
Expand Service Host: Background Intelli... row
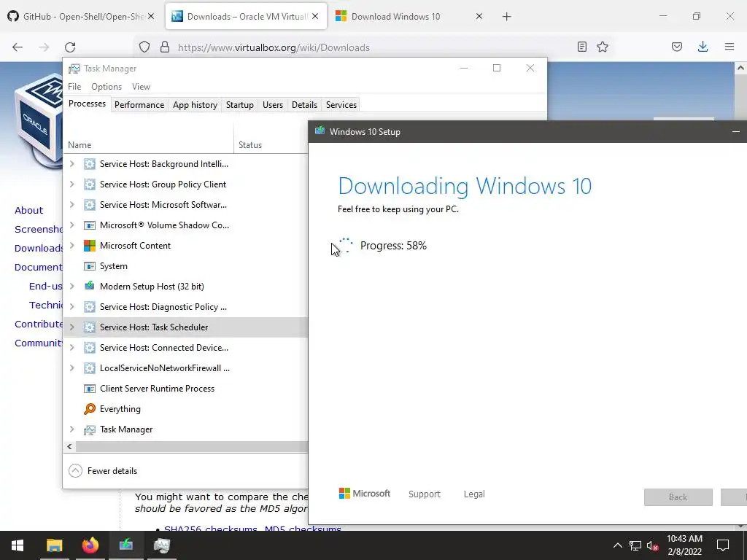click(x=72, y=164)
